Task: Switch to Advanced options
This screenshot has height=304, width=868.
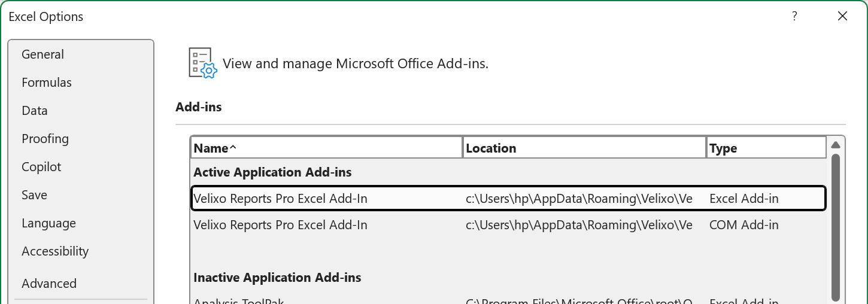Action: (x=49, y=284)
